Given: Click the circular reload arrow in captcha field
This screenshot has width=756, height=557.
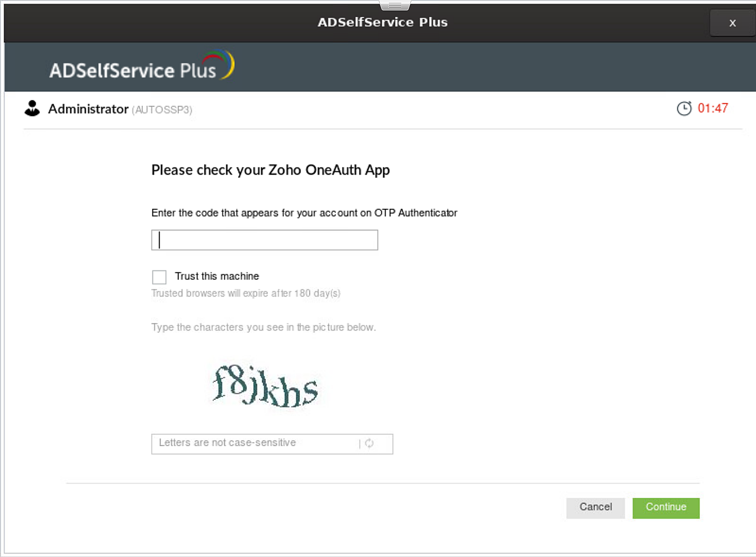Looking at the screenshot, I should [369, 444].
